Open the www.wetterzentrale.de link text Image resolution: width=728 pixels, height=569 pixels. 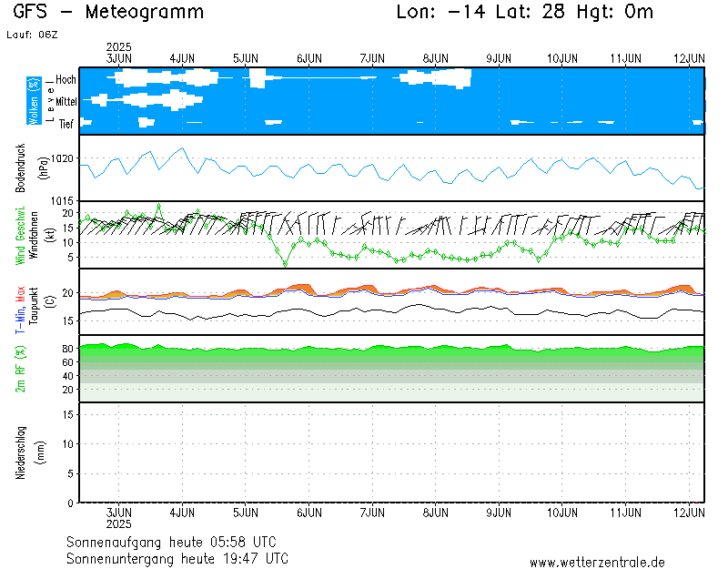[598, 563]
